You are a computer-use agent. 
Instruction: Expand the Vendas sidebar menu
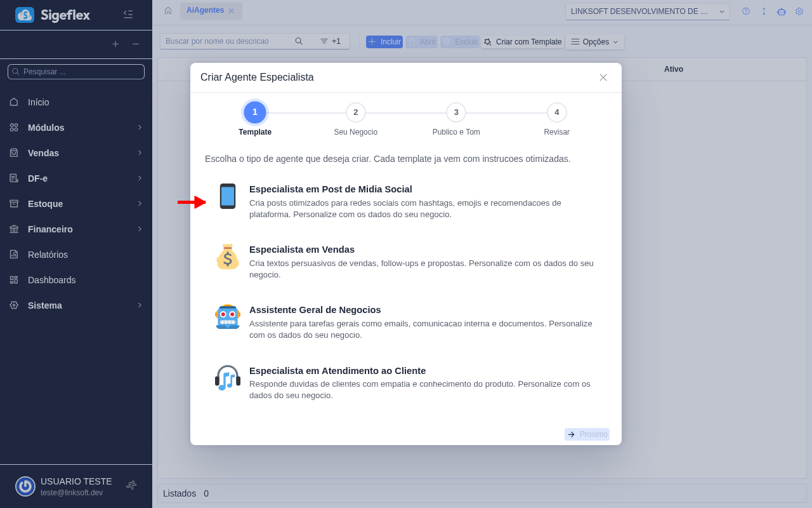pos(76,153)
